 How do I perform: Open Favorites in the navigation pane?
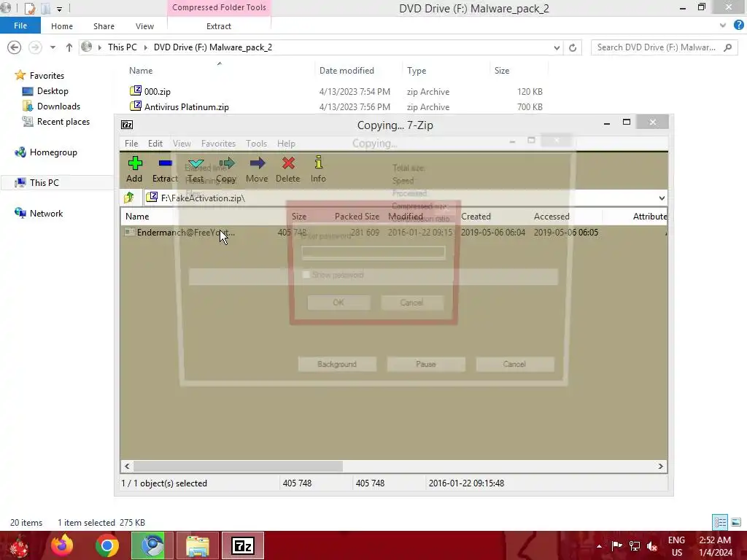[x=47, y=75]
